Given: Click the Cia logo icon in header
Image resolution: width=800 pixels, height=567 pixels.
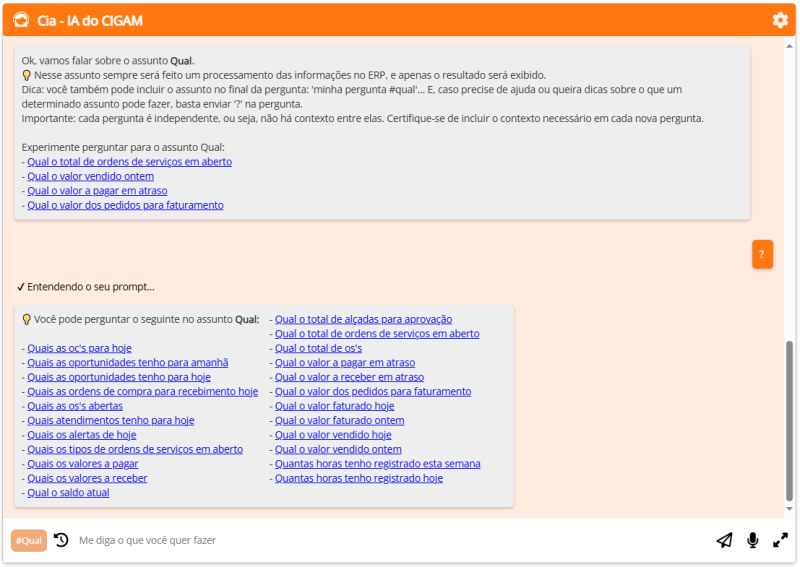Looking at the screenshot, I should 21,20.
